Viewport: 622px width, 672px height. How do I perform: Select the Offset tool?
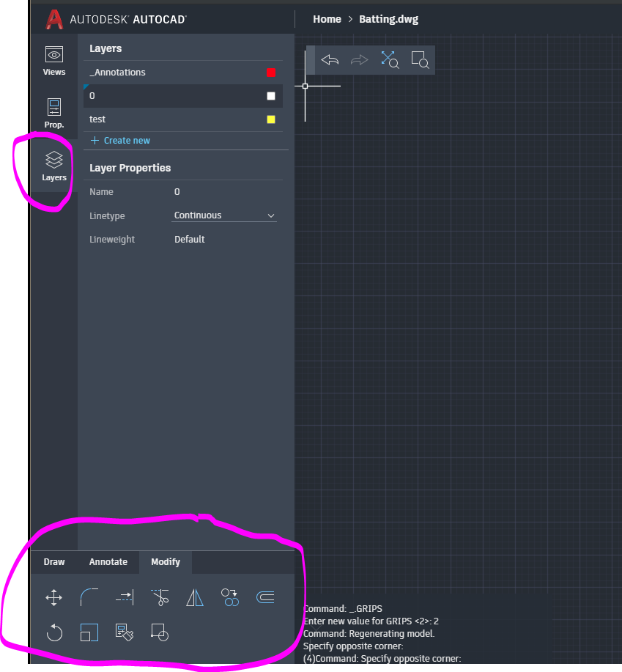click(264, 597)
